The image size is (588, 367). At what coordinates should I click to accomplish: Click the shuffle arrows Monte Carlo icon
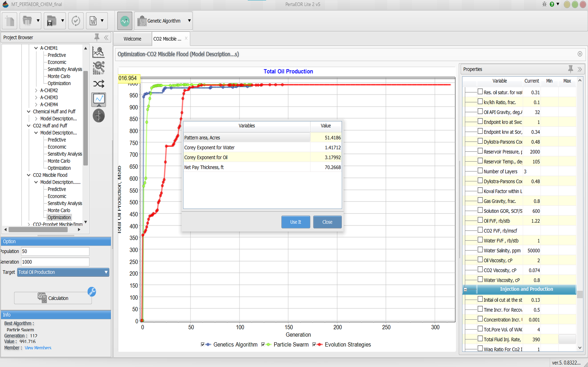click(x=98, y=84)
